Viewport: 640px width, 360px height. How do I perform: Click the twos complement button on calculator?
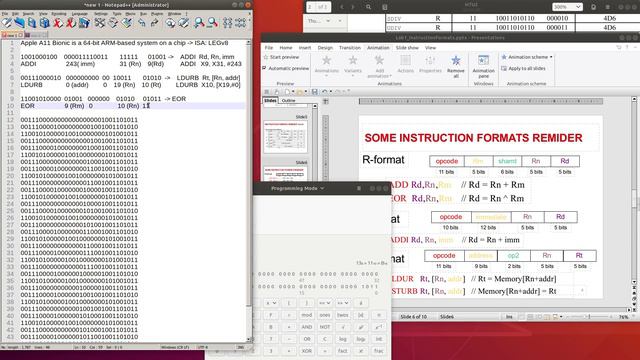pos(342,315)
